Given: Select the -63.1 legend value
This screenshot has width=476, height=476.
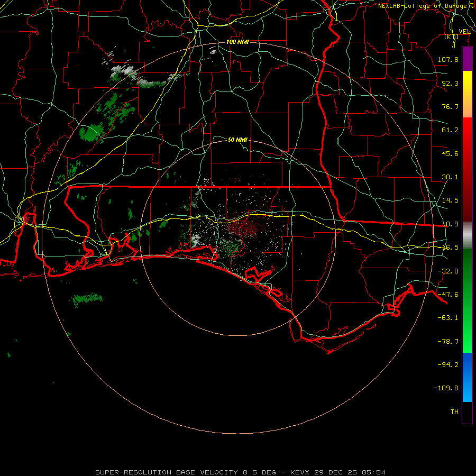Looking at the screenshot, I should pos(448,318).
